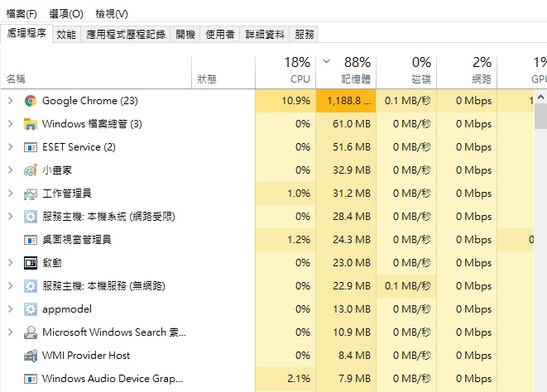Expand 服務主機: 本機系統 (網路受限)
Viewport: 547px width, 392px height.
11,217
